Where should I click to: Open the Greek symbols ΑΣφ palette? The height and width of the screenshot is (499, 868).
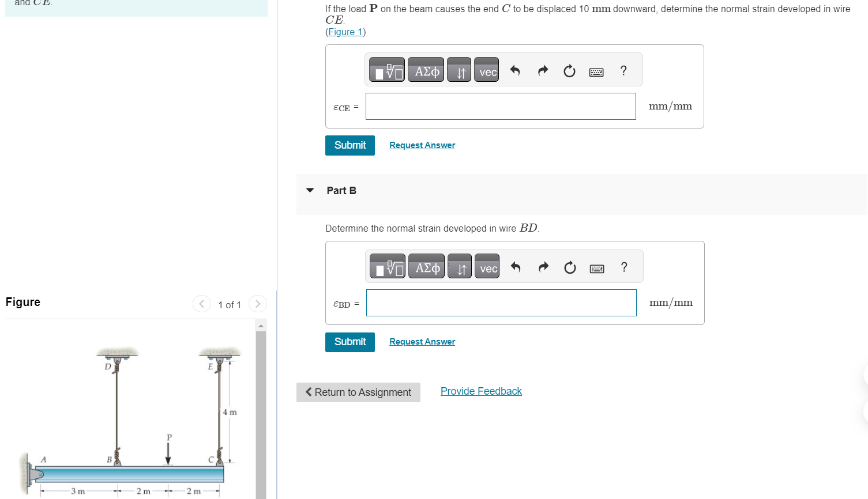click(426, 69)
